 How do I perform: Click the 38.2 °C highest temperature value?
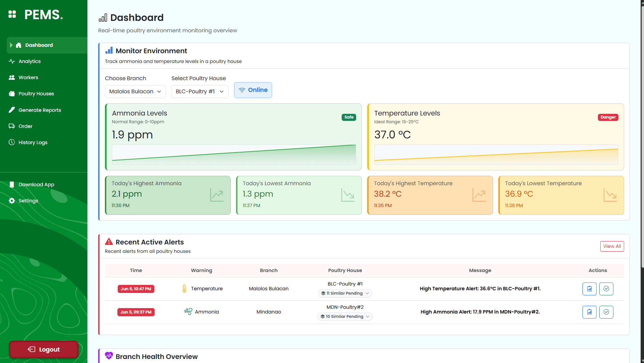click(x=388, y=194)
